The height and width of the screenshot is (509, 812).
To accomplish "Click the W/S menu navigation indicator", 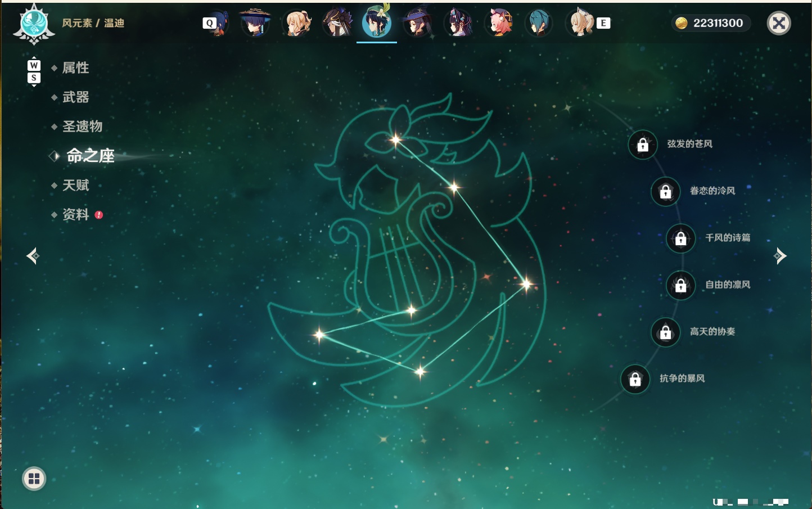I will pos(34,71).
